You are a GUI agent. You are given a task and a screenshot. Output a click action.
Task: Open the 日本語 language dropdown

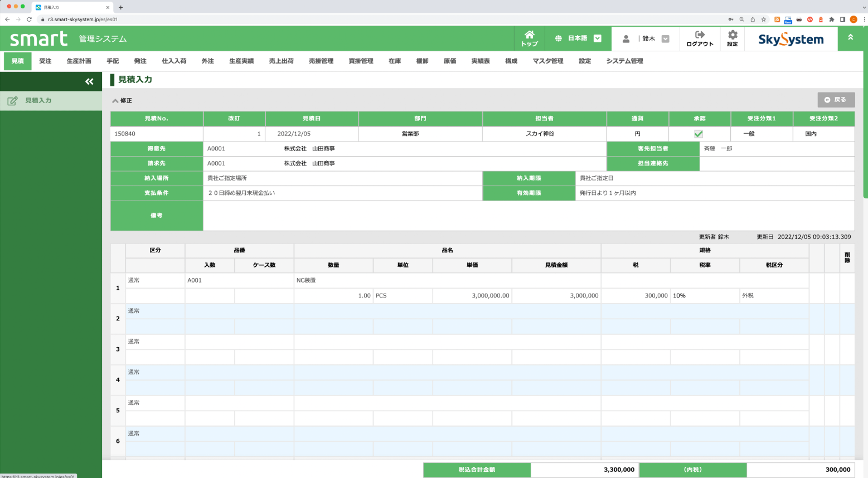598,39
